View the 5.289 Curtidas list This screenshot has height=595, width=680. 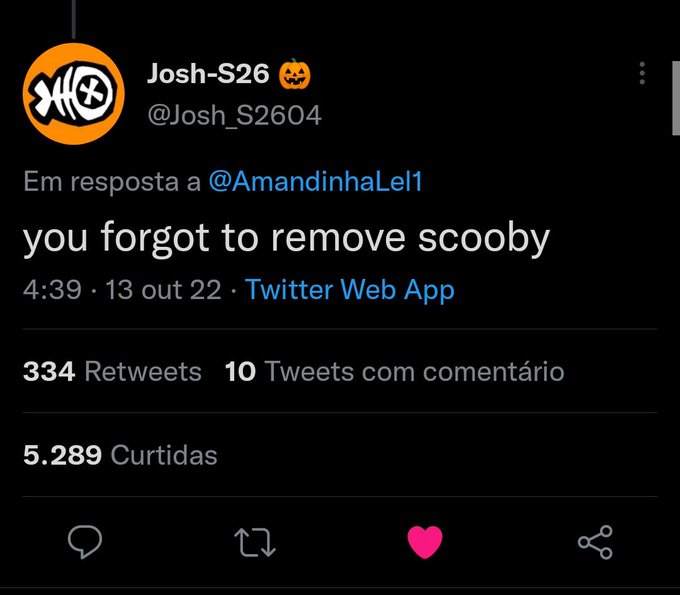[x=120, y=455]
